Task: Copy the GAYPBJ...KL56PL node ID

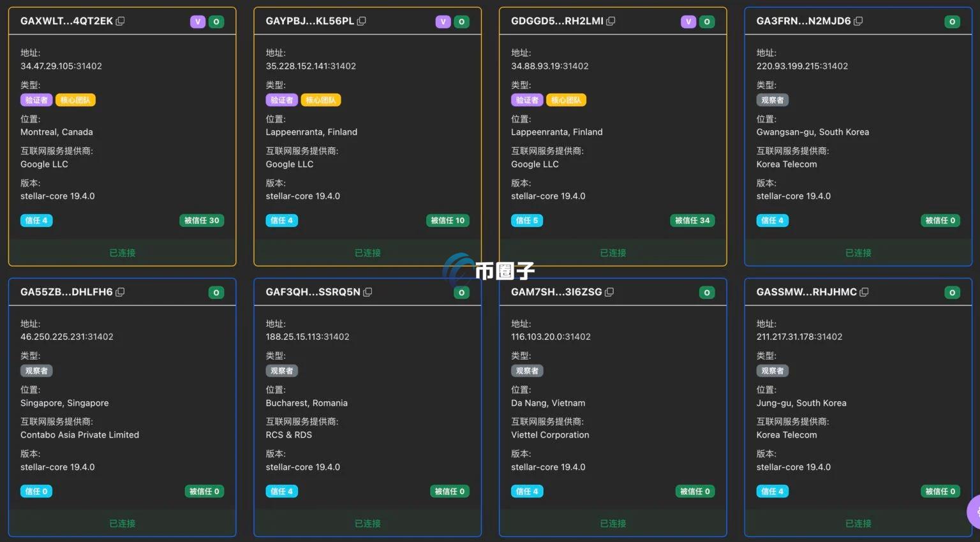Action: [361, 21]
